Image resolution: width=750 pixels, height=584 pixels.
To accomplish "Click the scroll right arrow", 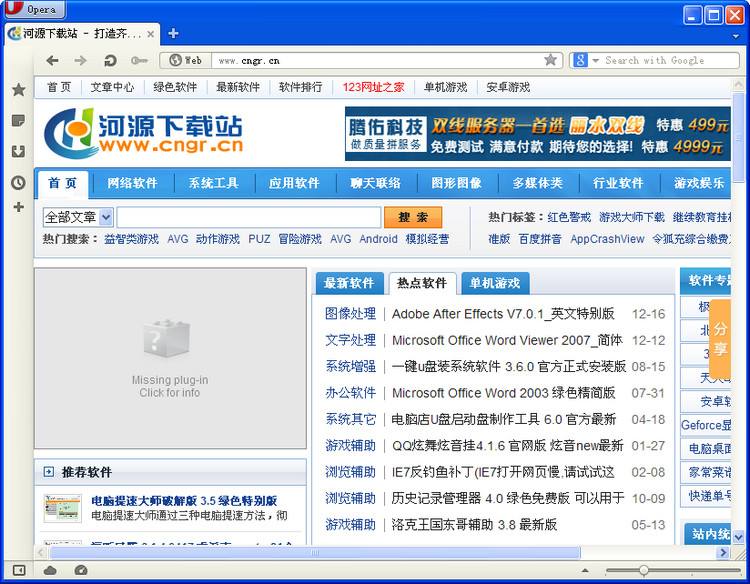I will [723, 553].
